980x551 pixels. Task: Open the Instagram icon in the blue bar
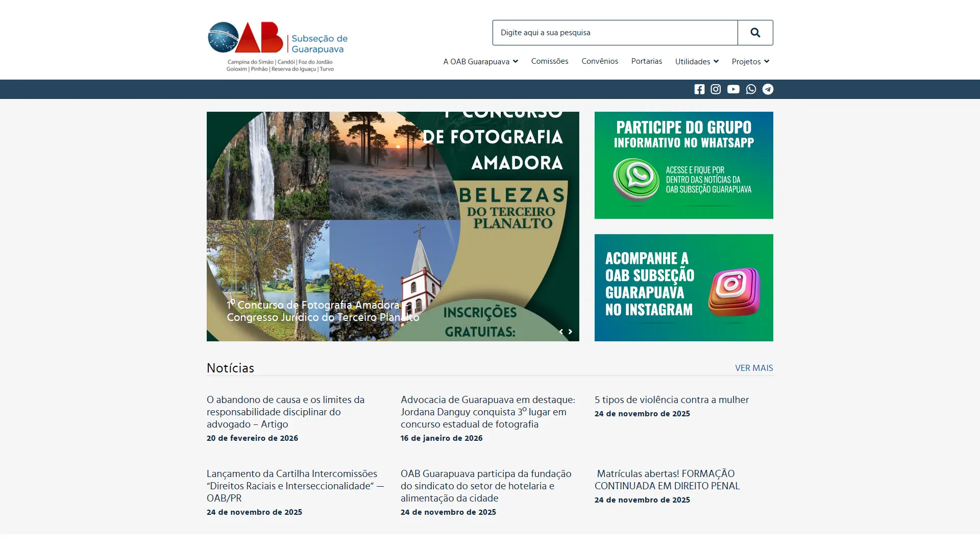coord(716,89)
